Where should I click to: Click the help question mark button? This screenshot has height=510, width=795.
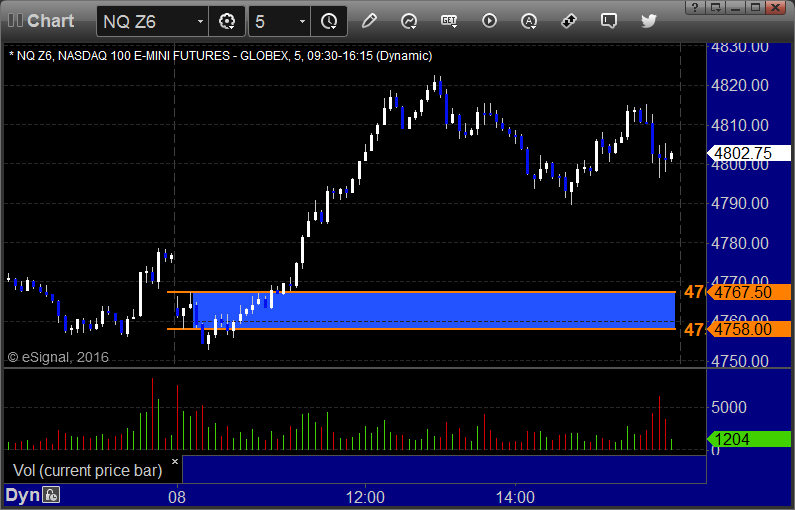coord(695,7)
